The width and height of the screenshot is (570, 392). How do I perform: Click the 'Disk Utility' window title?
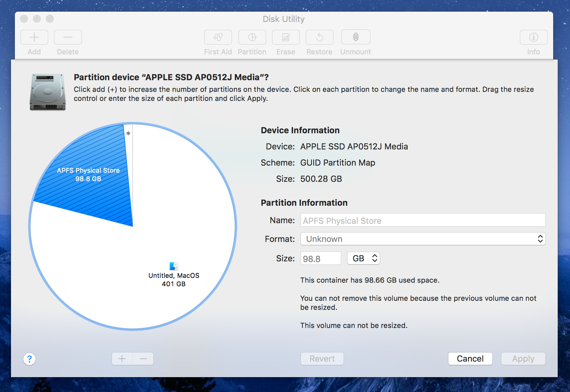(284, 19)
